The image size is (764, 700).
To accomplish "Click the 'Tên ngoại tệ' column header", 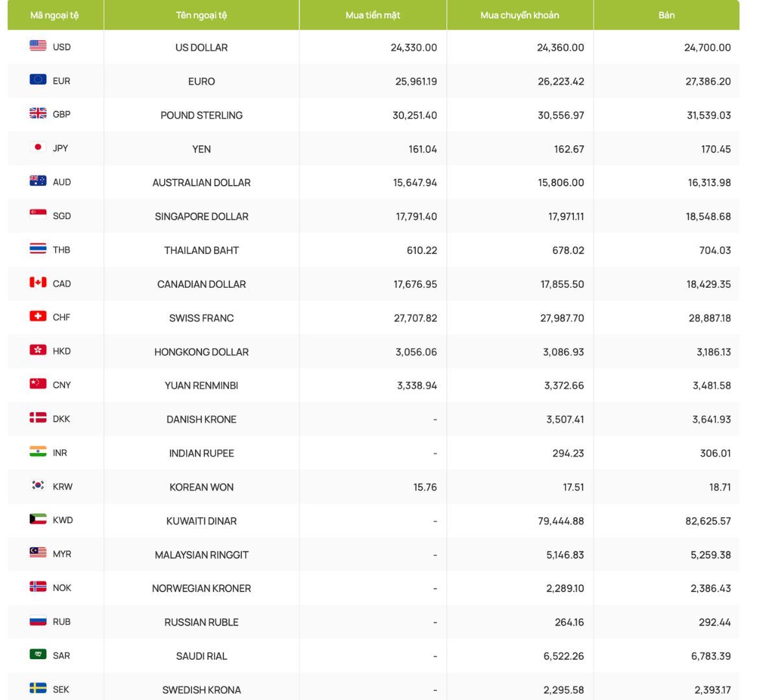I will click(201, 15).
